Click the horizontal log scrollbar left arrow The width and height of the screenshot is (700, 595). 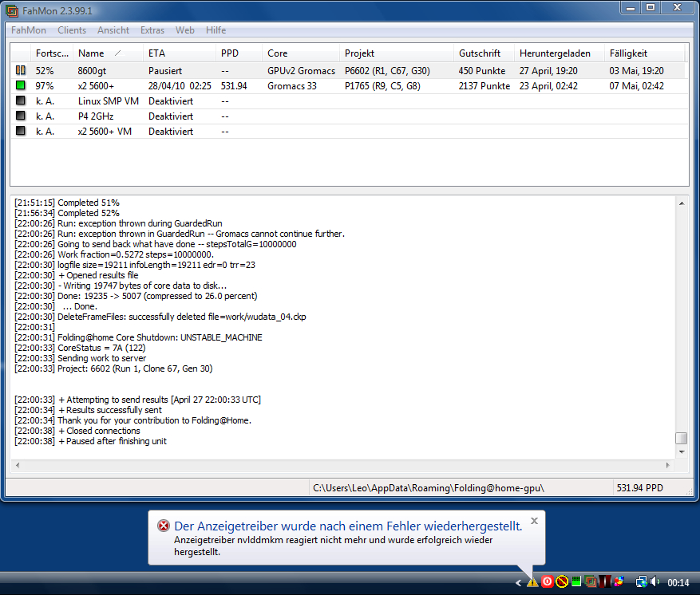[x=18, y=465]
